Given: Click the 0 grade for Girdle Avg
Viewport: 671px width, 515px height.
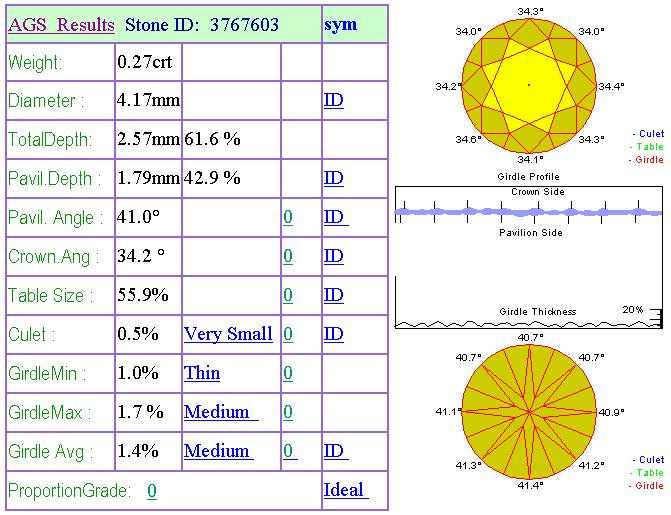Looking at the screenshot, I should pos(290,451).
